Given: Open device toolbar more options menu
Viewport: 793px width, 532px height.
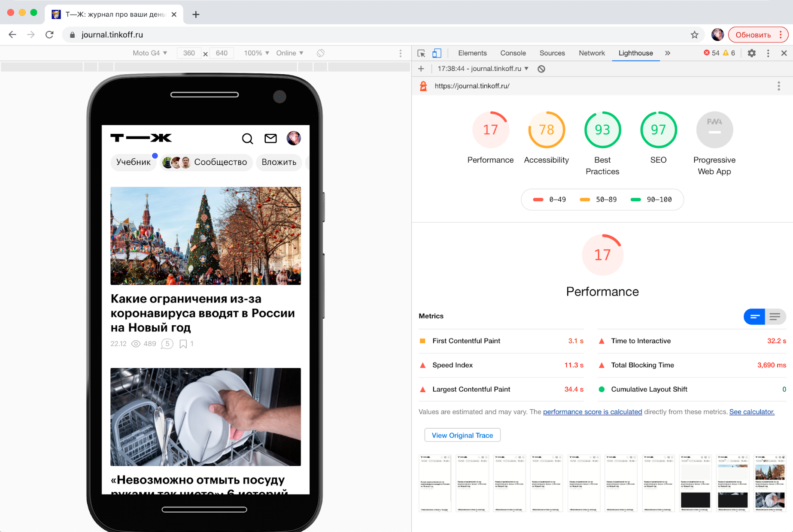Looking at the screenshot, I should coord(400,53).
